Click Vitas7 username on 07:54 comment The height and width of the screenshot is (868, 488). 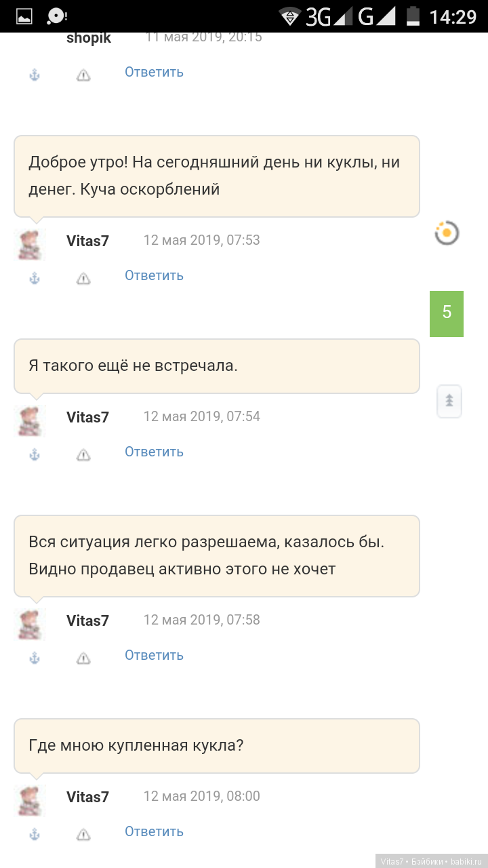[x=87, y=417]
